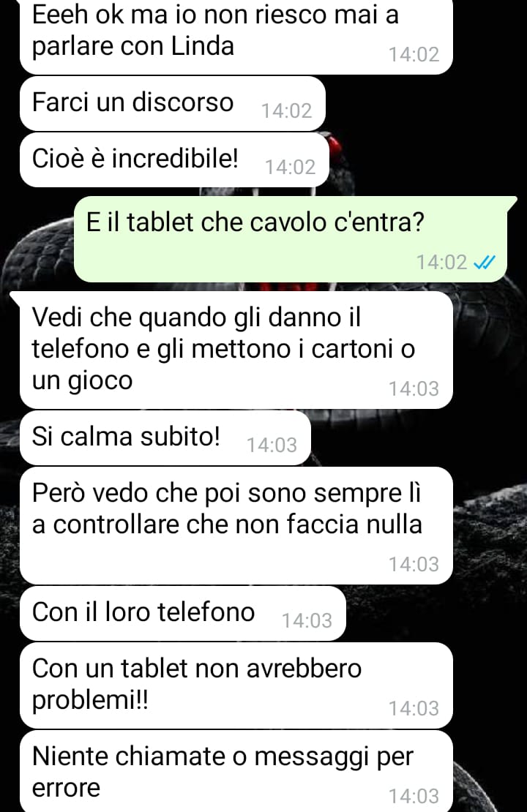Select message starting 'Però vedo che poi'
Image resolution: width=527 pixels, height=812 pixels.
pyautogui.click(x=236, y=526)
